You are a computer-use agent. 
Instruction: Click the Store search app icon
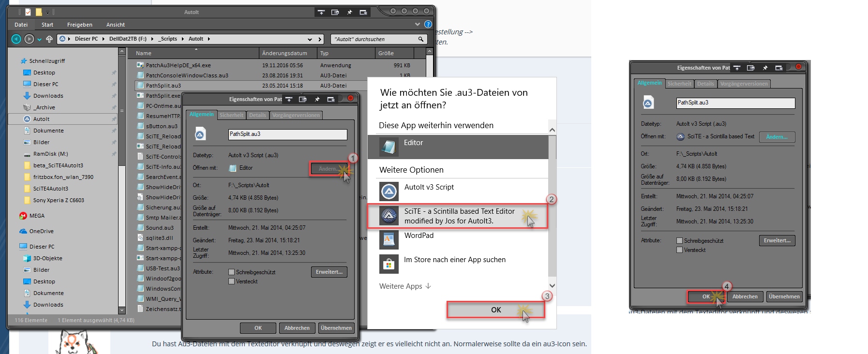click(389, 264)
